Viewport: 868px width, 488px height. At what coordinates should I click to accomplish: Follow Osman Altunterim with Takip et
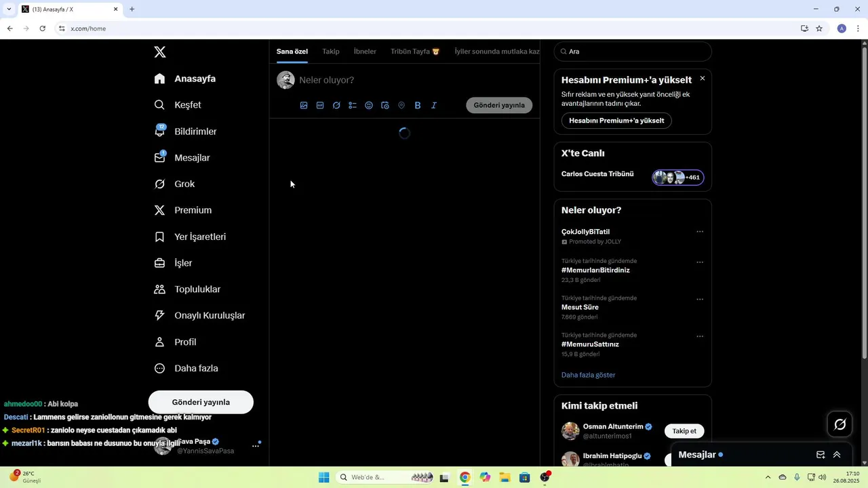pos(684,431)
